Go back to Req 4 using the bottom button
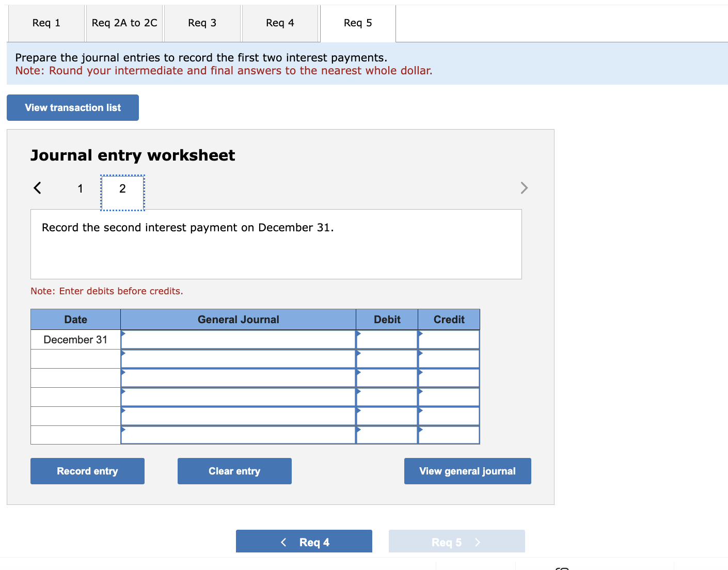This screenshot has width=728, height=570. pos(304,541)
